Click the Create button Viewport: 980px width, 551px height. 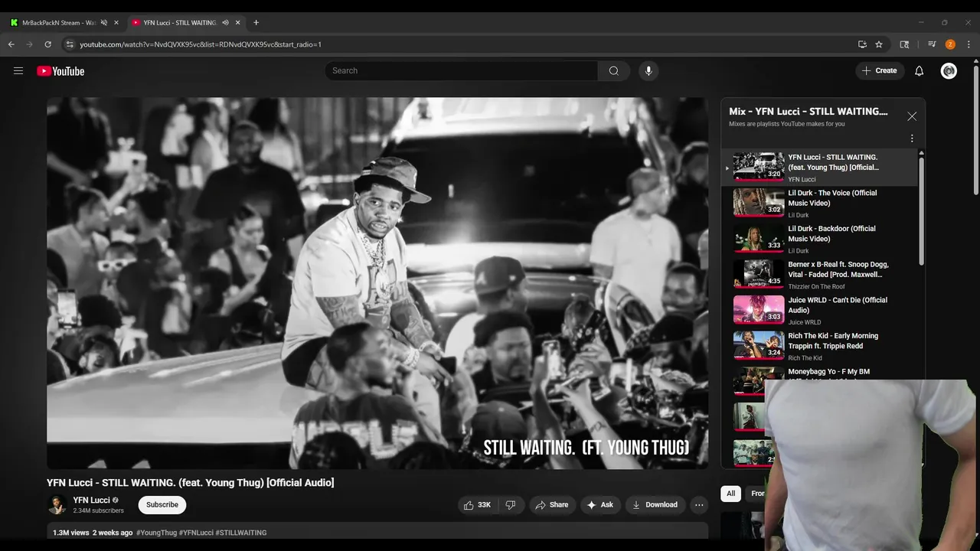879,70
